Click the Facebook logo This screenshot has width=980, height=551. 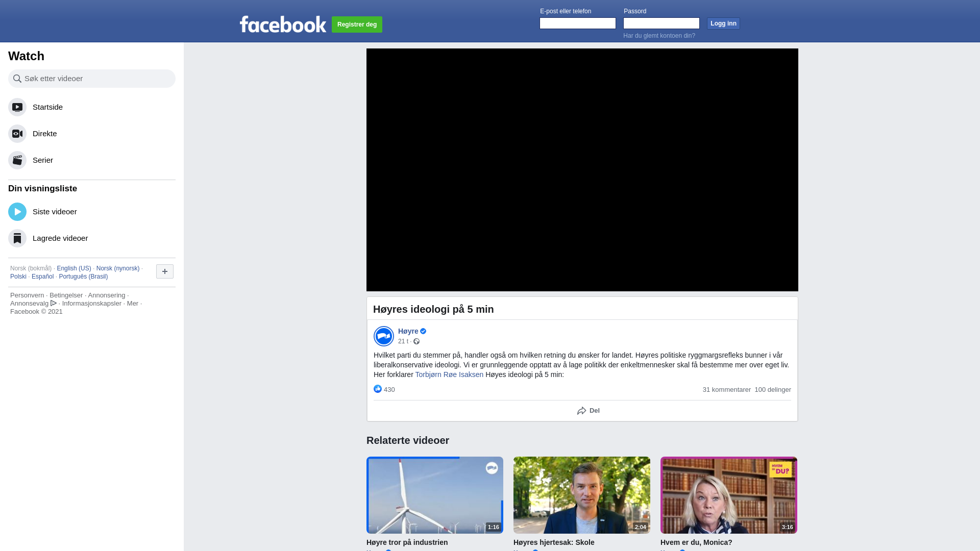point(283,24)
